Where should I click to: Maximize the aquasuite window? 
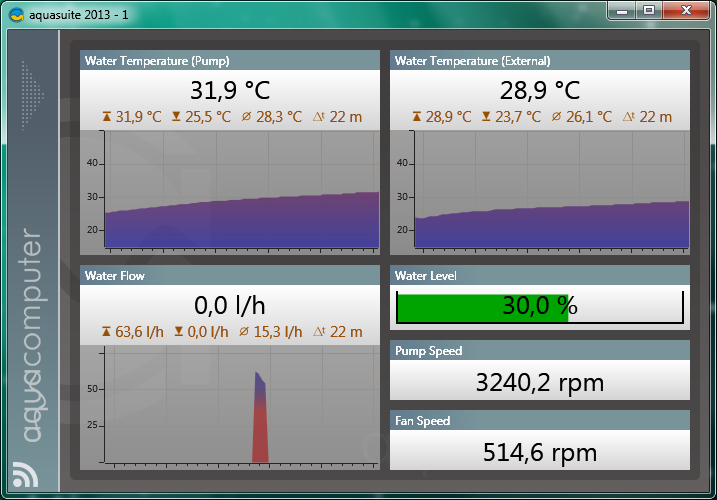[648, 11]
